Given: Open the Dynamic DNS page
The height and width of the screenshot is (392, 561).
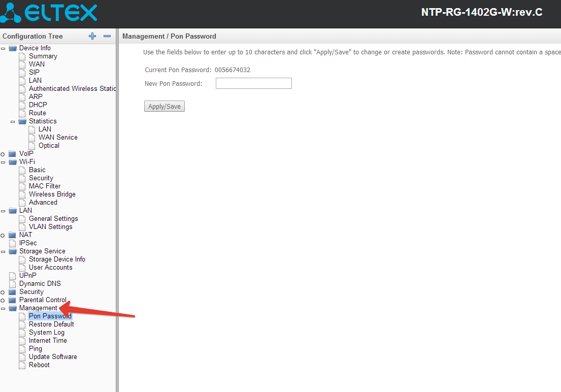Looking at the screenshot, I should tap(40, 283).
